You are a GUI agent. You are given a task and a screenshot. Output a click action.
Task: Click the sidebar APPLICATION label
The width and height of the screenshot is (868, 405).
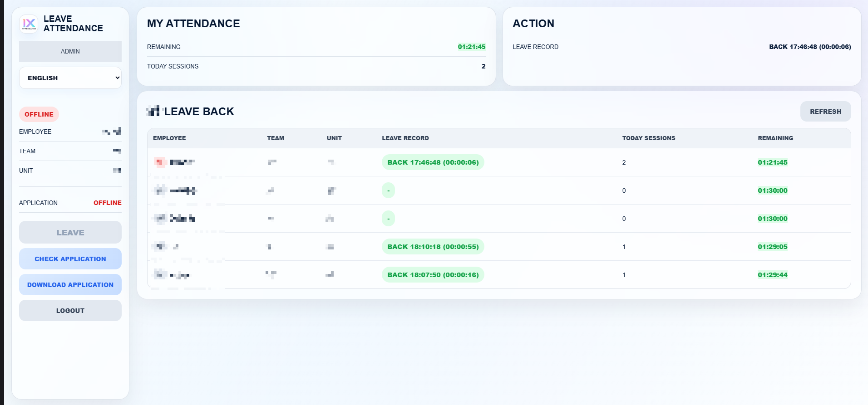click(x=38, y=203)
